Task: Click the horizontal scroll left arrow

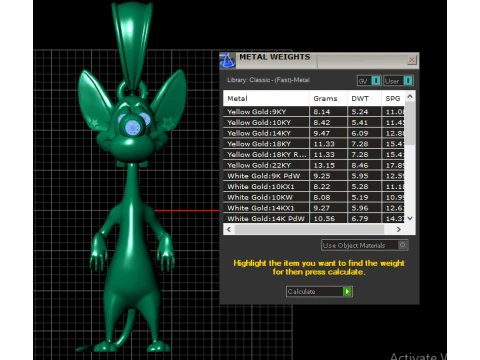Action: (229, 229)
